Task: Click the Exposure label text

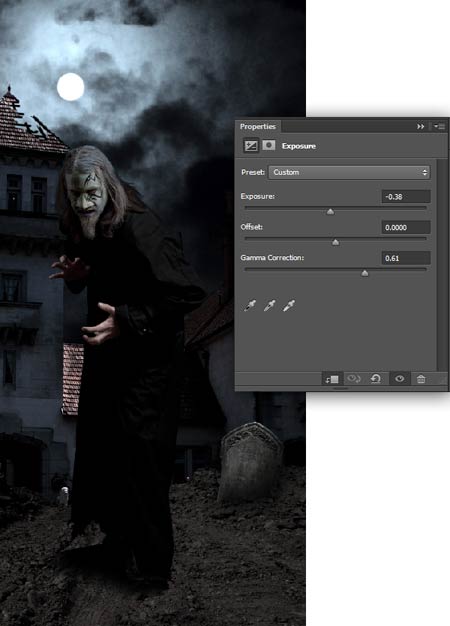Action: point(257,196)
